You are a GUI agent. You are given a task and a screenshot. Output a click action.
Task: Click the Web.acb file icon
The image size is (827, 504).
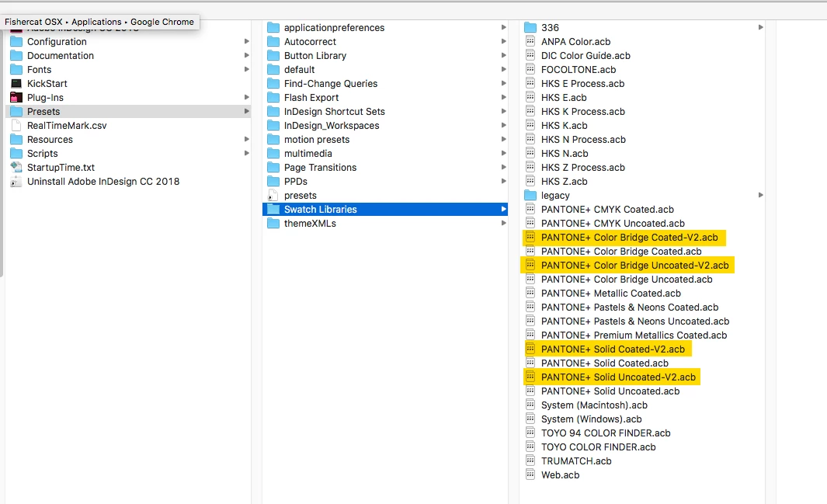[x=530, y=474]
